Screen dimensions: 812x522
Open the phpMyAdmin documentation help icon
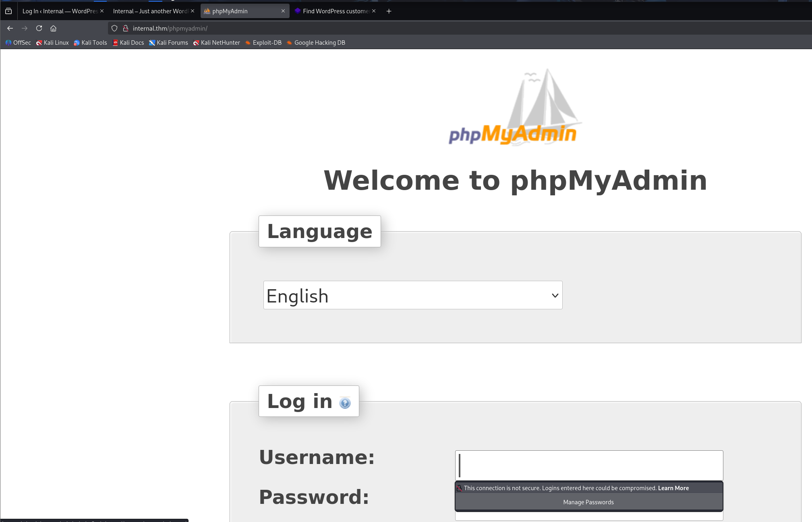pyautogui.click(x=345, y=403)
